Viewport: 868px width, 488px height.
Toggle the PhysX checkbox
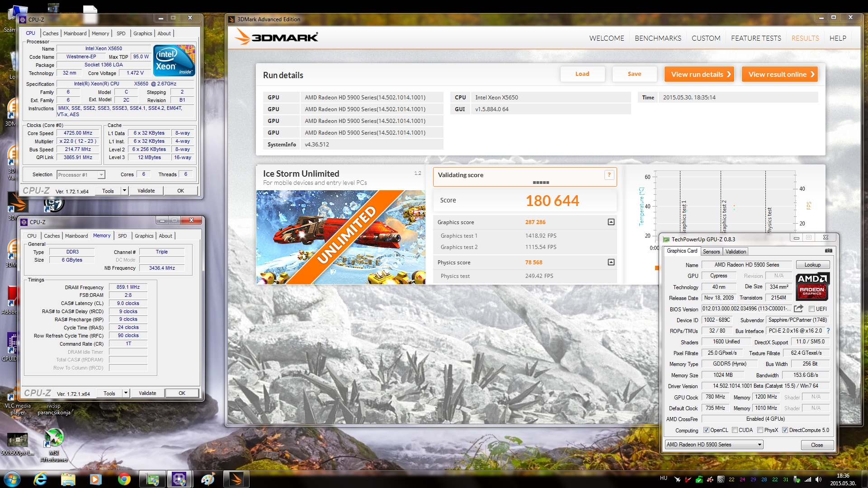tap(760, 430)
